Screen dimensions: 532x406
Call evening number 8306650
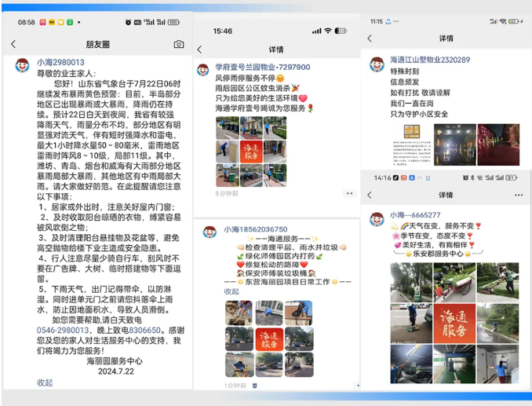click(144, 331)
